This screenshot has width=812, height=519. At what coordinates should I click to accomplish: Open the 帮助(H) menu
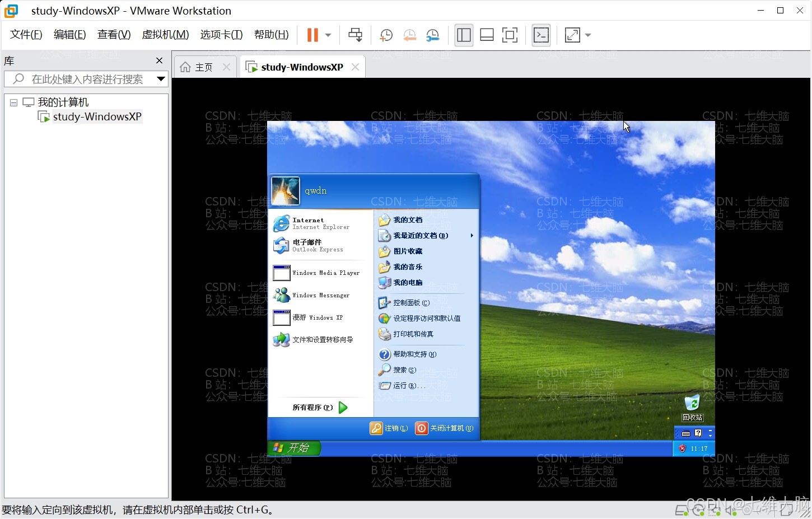(x=272, y=35)
